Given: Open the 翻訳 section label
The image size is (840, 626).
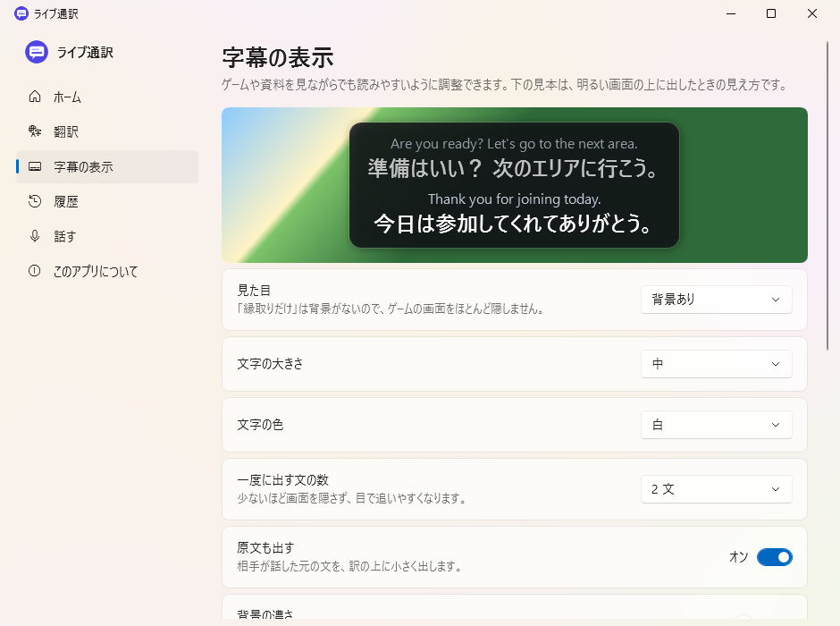Looking at the screenshot, I should tap(66, 131).
